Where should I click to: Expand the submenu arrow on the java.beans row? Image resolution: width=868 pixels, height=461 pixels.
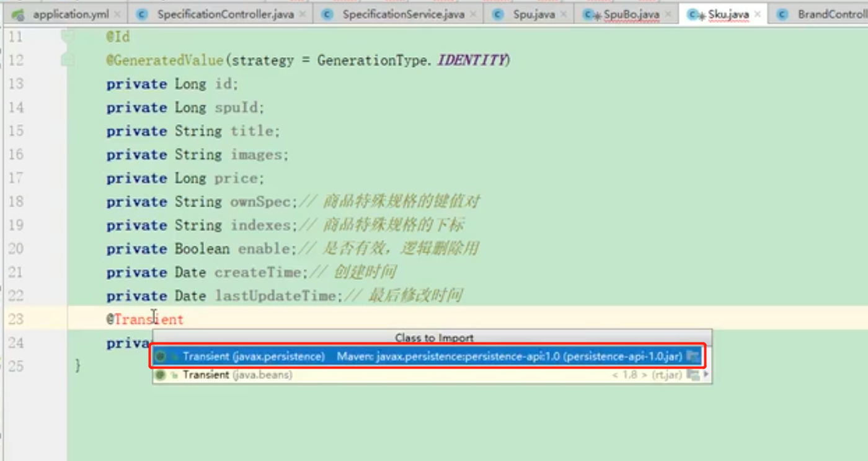tap(706, 375)
